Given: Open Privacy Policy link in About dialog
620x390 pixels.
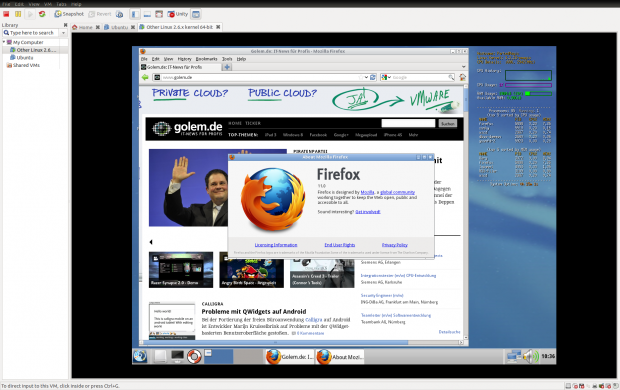Looking at the screenshot, I should (x=395, y=245).
